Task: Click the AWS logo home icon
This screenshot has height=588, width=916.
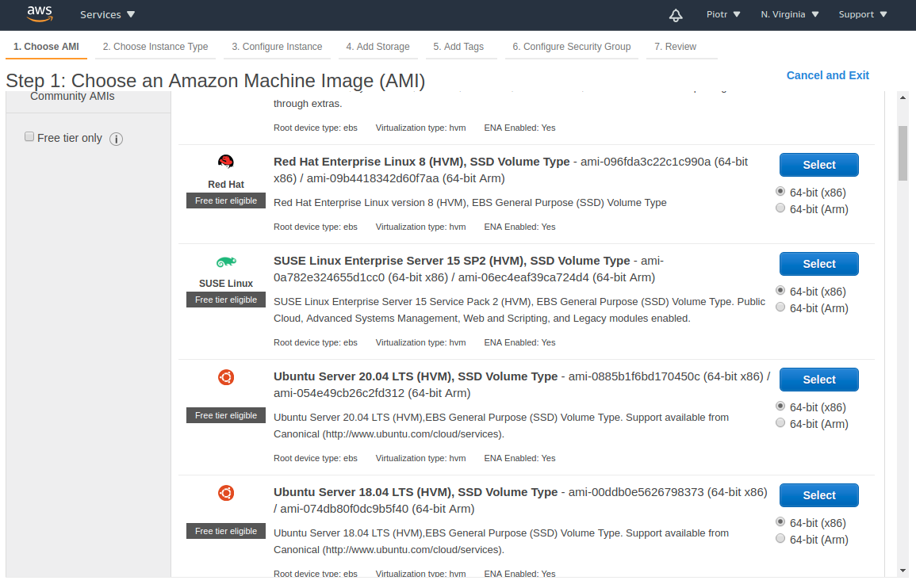Action: point(39,13)
